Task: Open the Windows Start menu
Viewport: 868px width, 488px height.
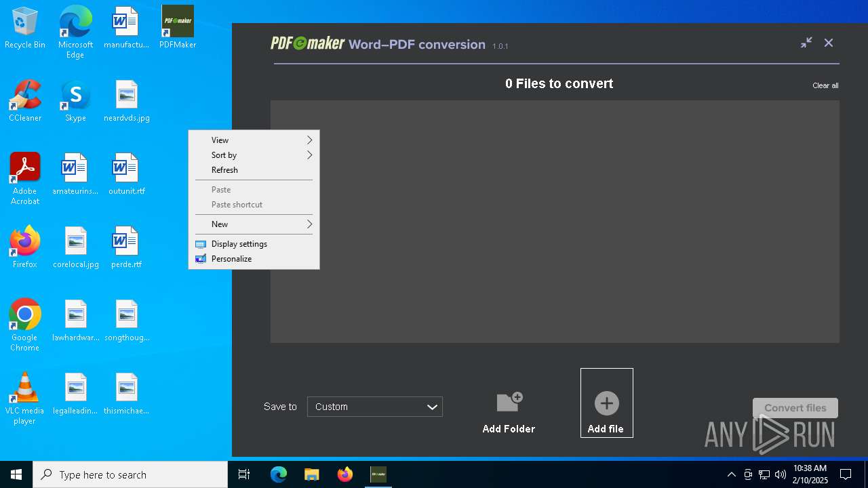Action: pyautogui.click(x=16, y=474)
